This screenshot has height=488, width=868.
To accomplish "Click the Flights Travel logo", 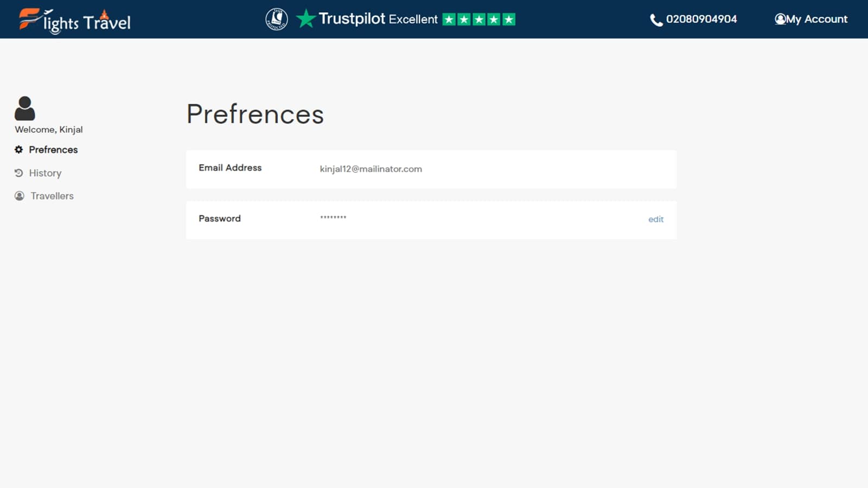I will click(75, 21).
